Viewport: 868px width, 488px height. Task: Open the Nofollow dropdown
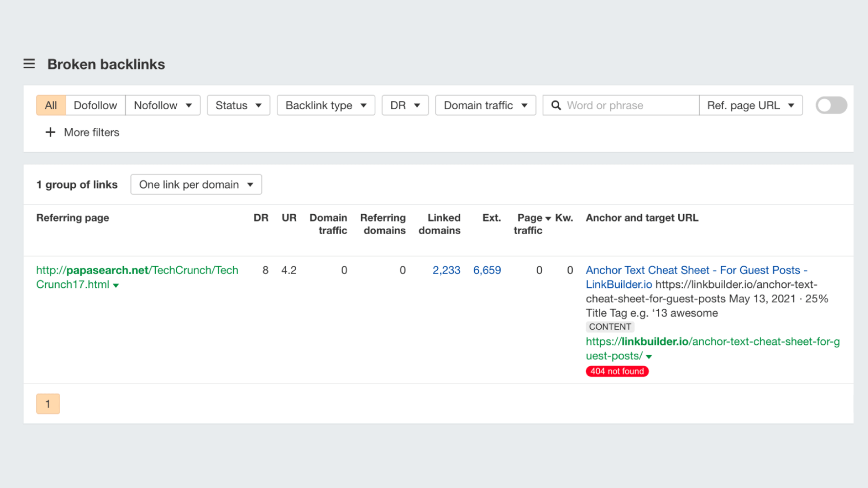point(162,105)
